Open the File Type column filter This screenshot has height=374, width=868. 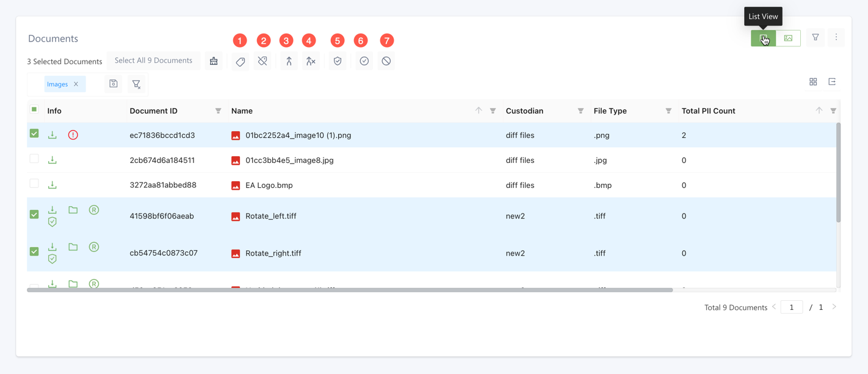668,111
